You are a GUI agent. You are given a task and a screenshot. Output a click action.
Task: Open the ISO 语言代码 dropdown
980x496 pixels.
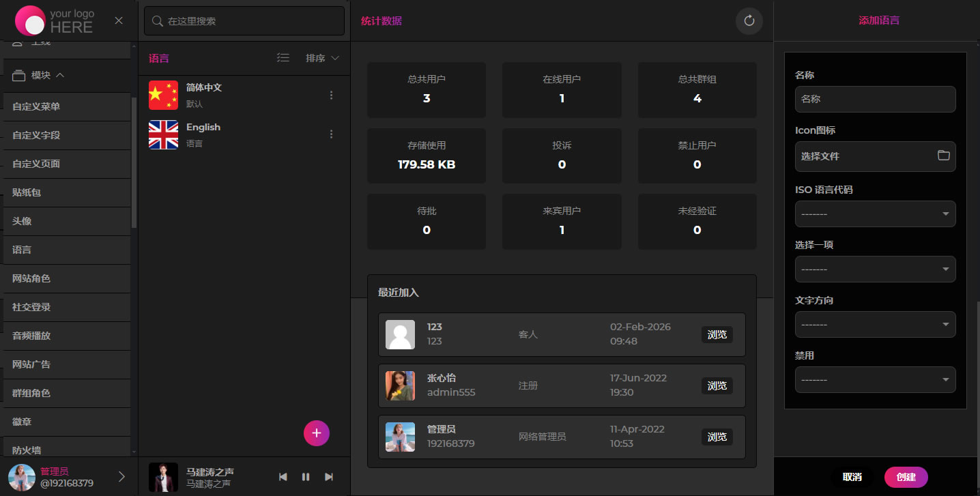click(x=875, y=214)
